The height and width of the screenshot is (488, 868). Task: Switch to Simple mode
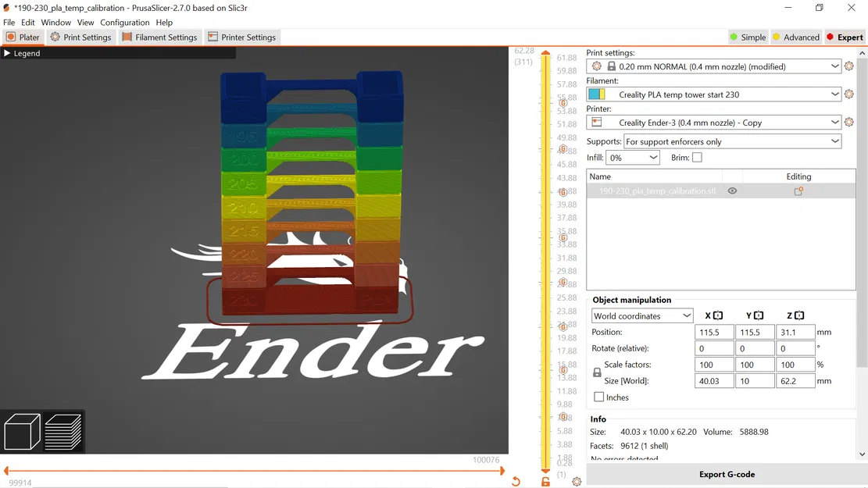[748, 37]
